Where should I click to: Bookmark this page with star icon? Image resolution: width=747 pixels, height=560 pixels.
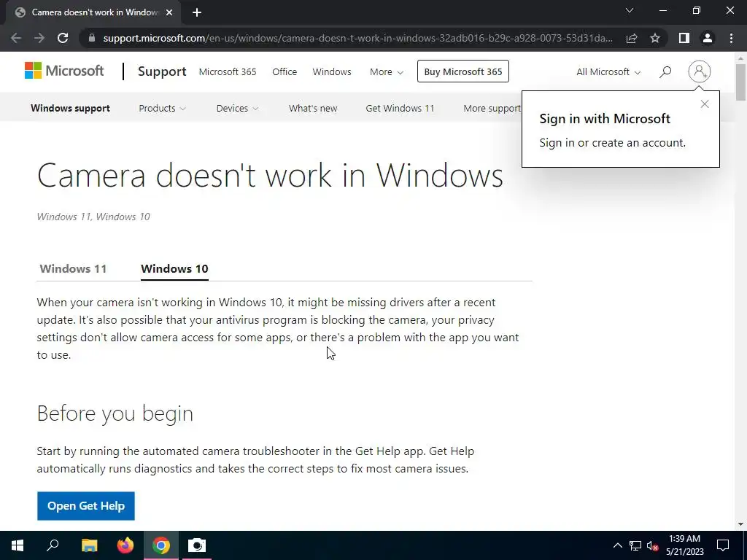pos(655,38)
